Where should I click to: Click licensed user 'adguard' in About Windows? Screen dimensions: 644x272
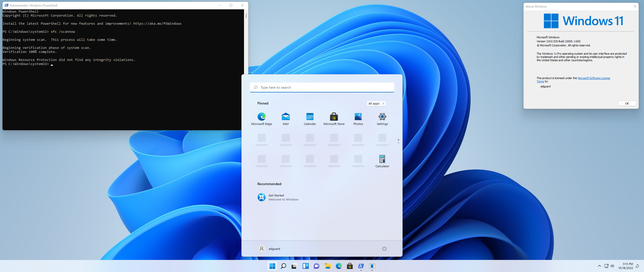coord(545,86)
